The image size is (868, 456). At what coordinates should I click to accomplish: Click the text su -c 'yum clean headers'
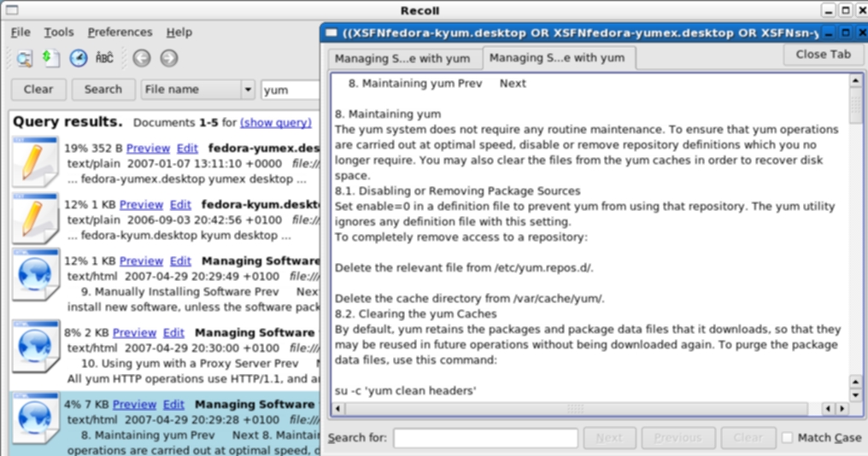[405, 391]
